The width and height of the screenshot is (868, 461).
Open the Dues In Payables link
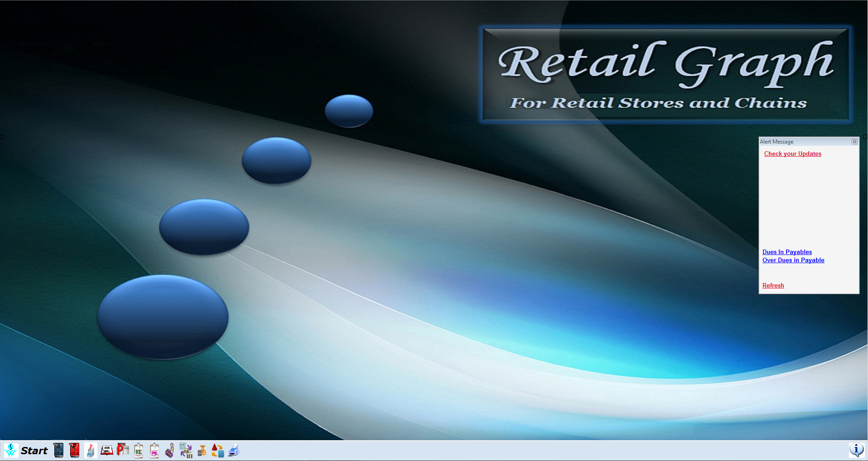tap(787, 252)
